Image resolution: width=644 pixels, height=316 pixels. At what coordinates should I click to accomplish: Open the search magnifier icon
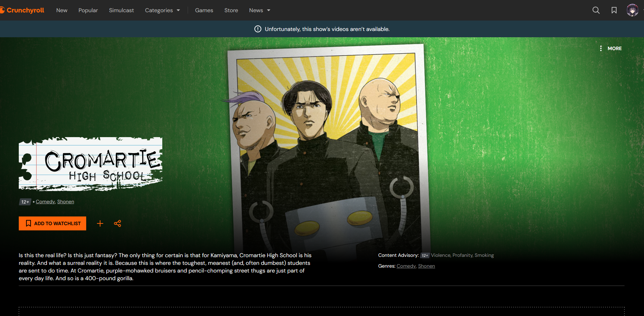click(596, 10)
